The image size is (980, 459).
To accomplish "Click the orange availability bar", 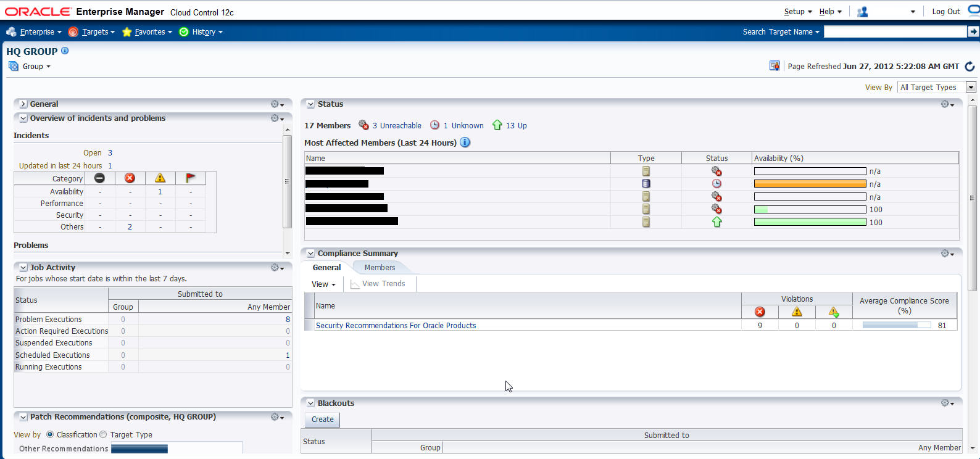I will click(810, 184).
